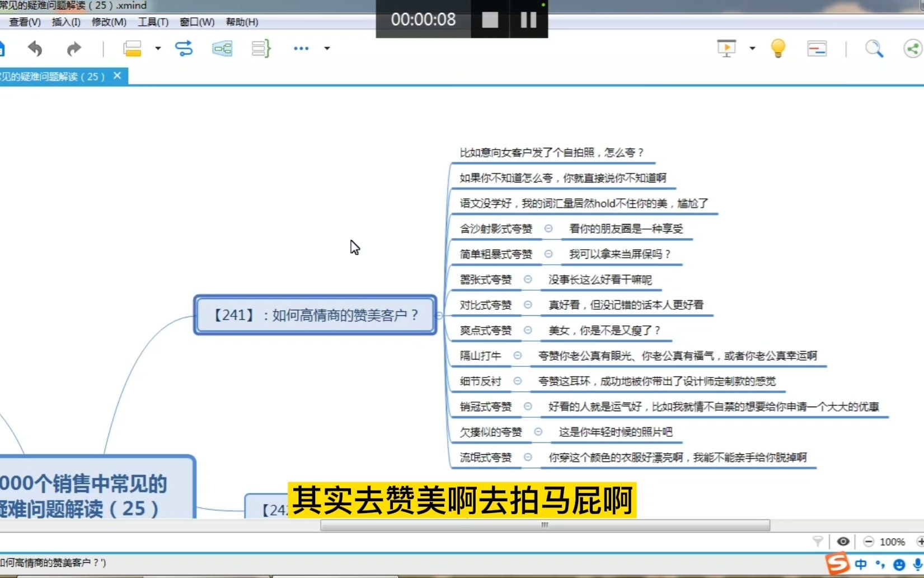Toggle the eye visibility icon in status bar
Screen dimensions: 924x578
click(843, 541)
